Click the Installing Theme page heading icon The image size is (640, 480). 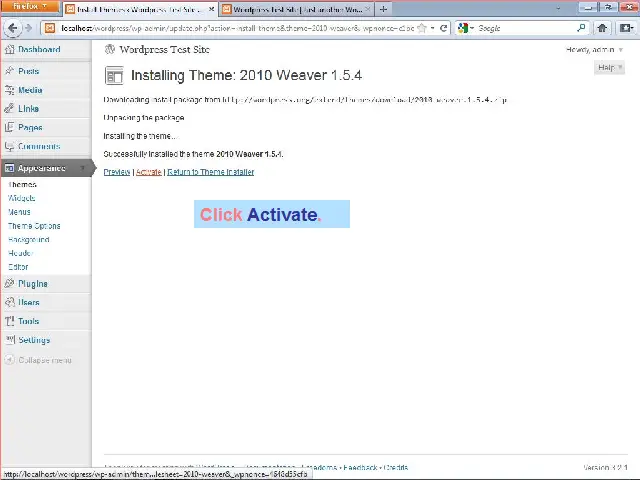pyautogui.click(x=114, y=76)
